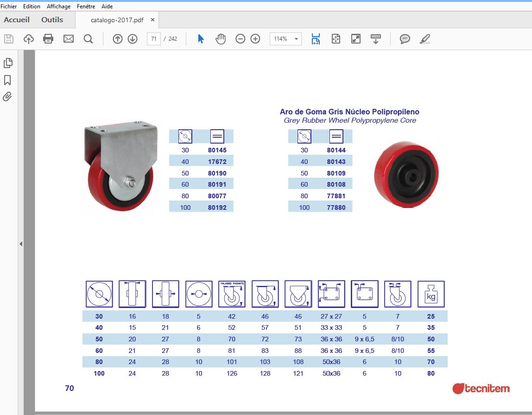Screen dimensions: 532x415
Task: Open the Affichage menu
Action: pos(59,6)
